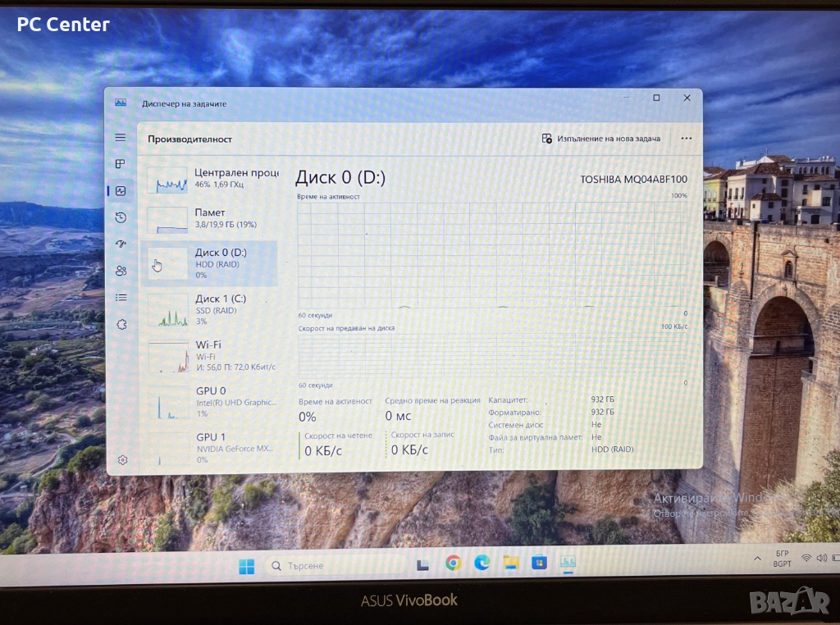Switch to 'Диск 1 (C:)' SSD
This screenshot has height=625, width=840.
point(212,309)
